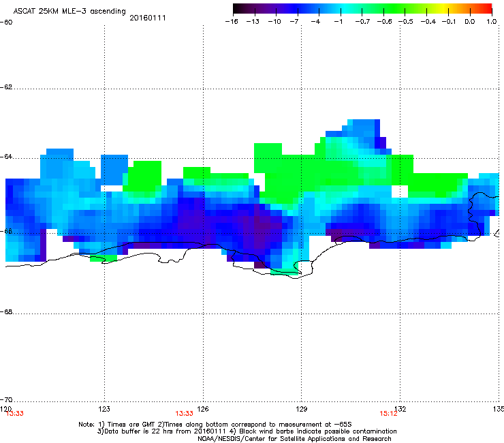This screenshot has height=443, width=504.
Task: Click the note line about GMT times
Action: (215, 425)
